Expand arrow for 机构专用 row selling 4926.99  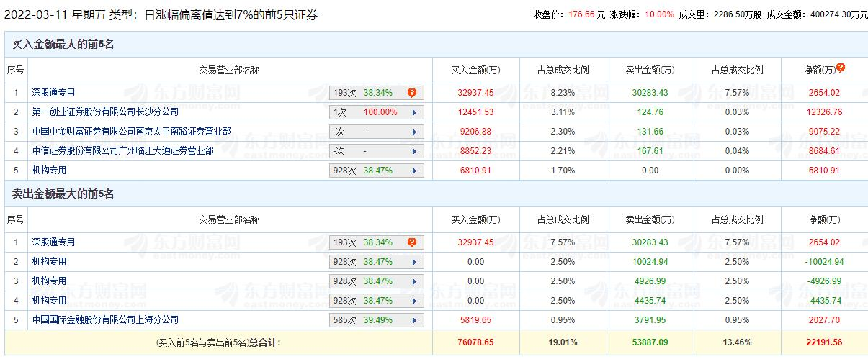click(414, 281)
